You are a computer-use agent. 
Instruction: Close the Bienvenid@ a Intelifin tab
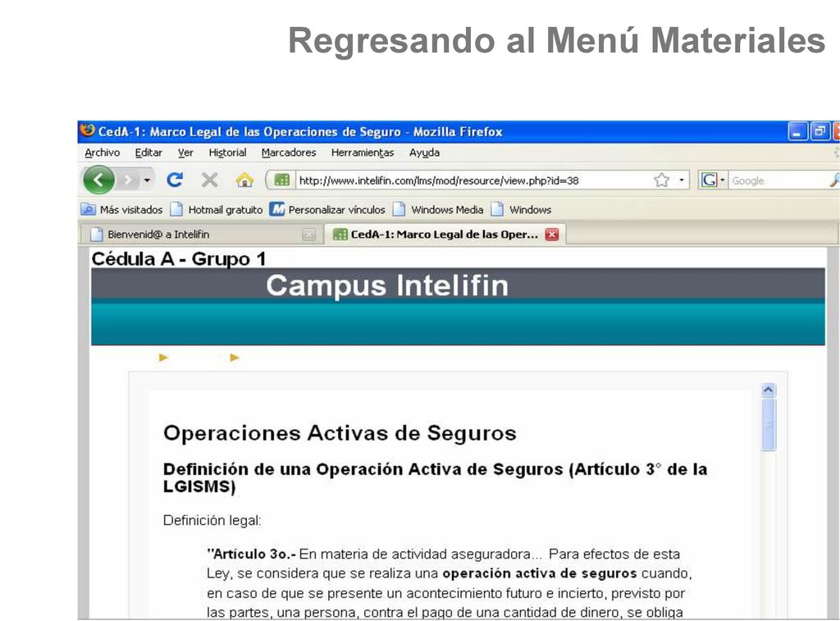308,234
